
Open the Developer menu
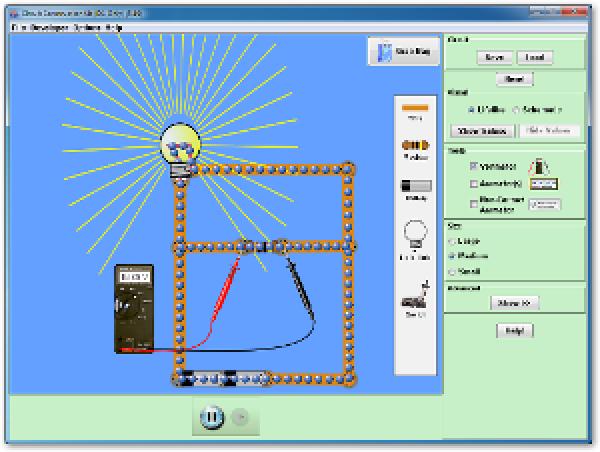click(50, 28)
